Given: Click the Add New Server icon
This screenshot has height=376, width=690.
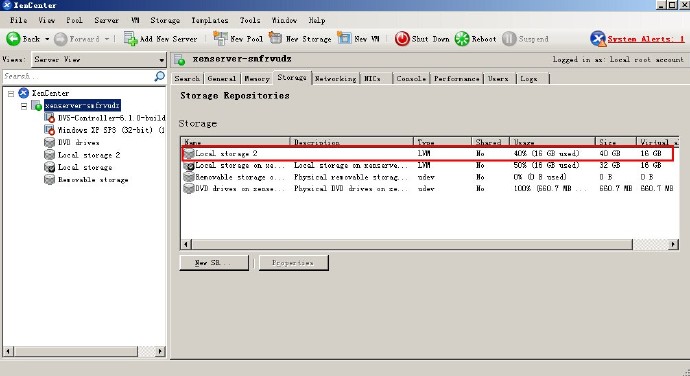Looking at the screenshot, I should coord(131,39).
